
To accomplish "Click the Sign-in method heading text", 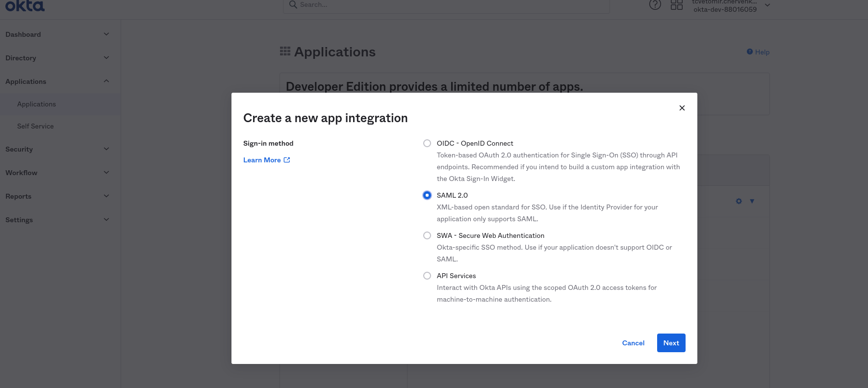I will [x=268, y=143].
